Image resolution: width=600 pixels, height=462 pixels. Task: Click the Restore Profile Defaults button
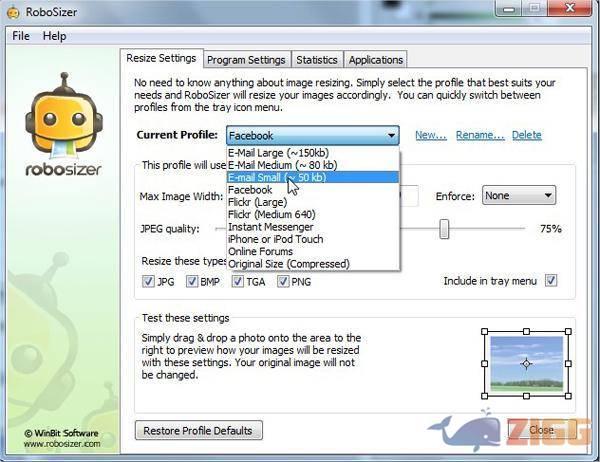pos(199,431)
